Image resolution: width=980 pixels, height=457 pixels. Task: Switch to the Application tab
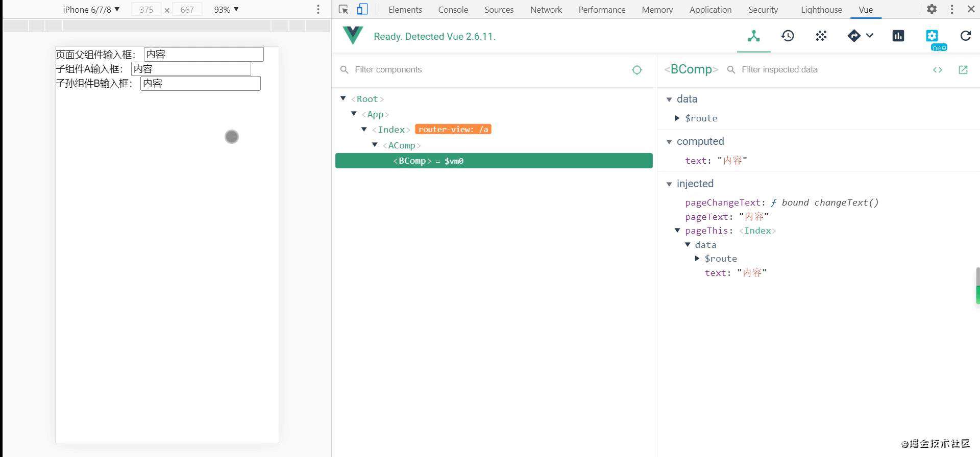710,10
